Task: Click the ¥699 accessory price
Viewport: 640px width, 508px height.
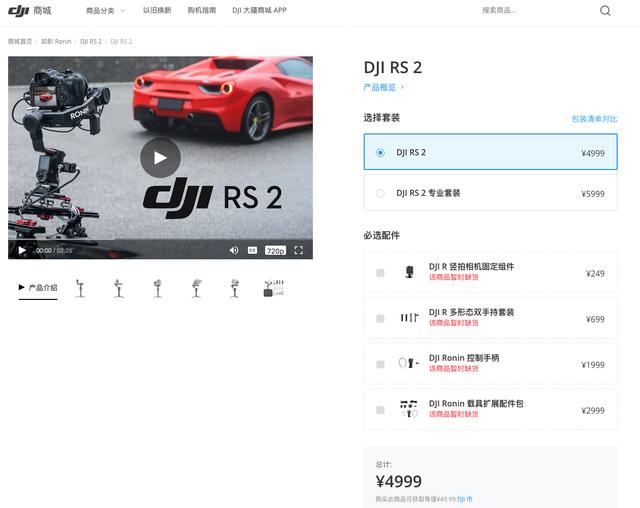Action: (x=595, y=319)
